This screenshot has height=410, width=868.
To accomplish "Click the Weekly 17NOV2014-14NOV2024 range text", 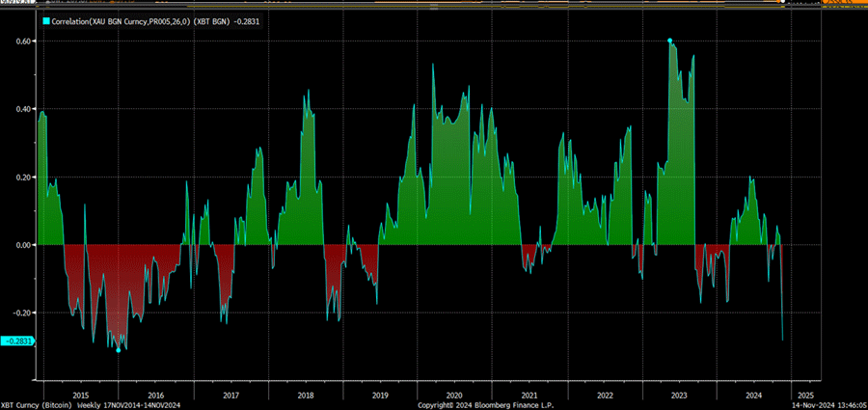I will coord(128,405).
